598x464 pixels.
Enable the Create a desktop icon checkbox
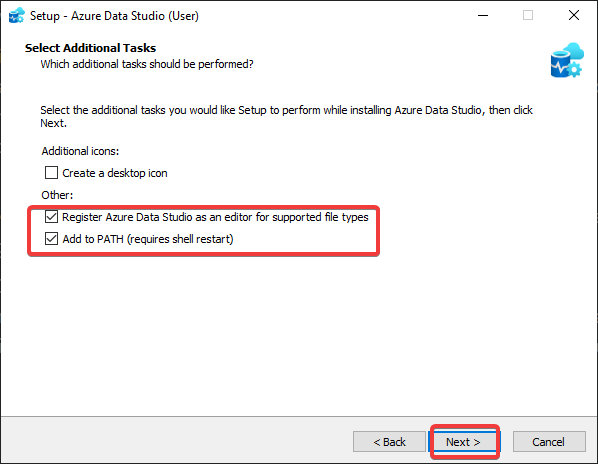pyautogui.click(x=51, y=173)
